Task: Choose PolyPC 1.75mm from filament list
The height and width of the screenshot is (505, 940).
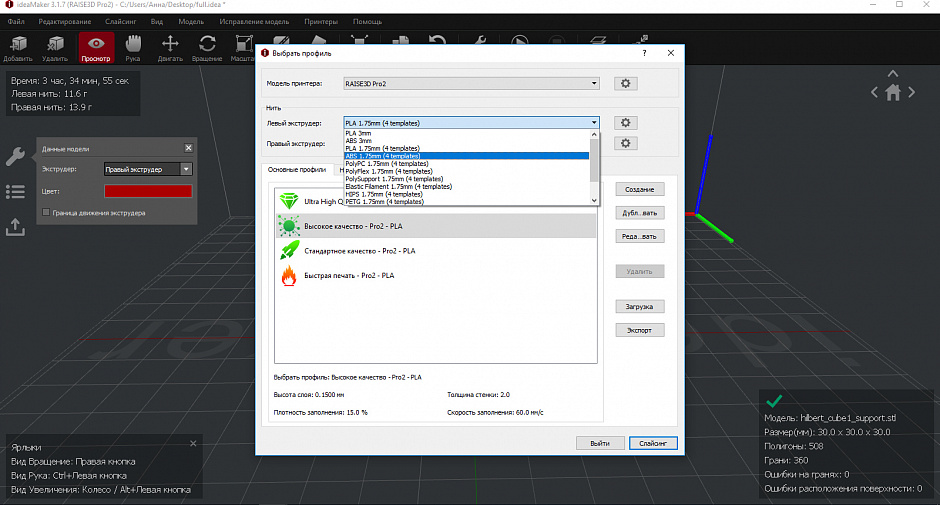Action: (466, 163)
